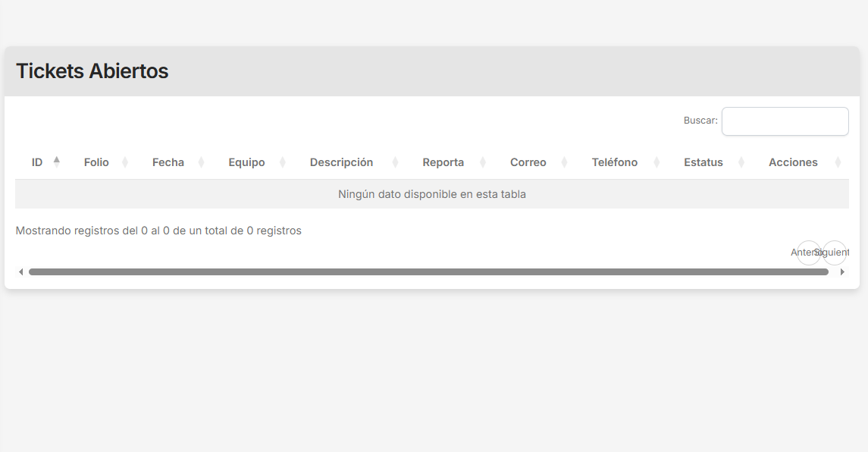
Task: Click the Descripción column sort icon
Action: [x=395, y=162]
